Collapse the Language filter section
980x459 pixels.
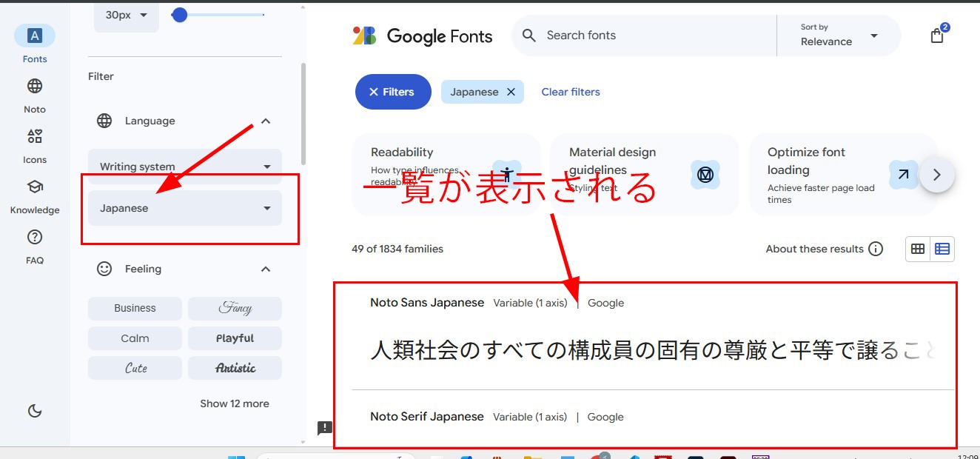pyautogui.click(x=266, y=121)
